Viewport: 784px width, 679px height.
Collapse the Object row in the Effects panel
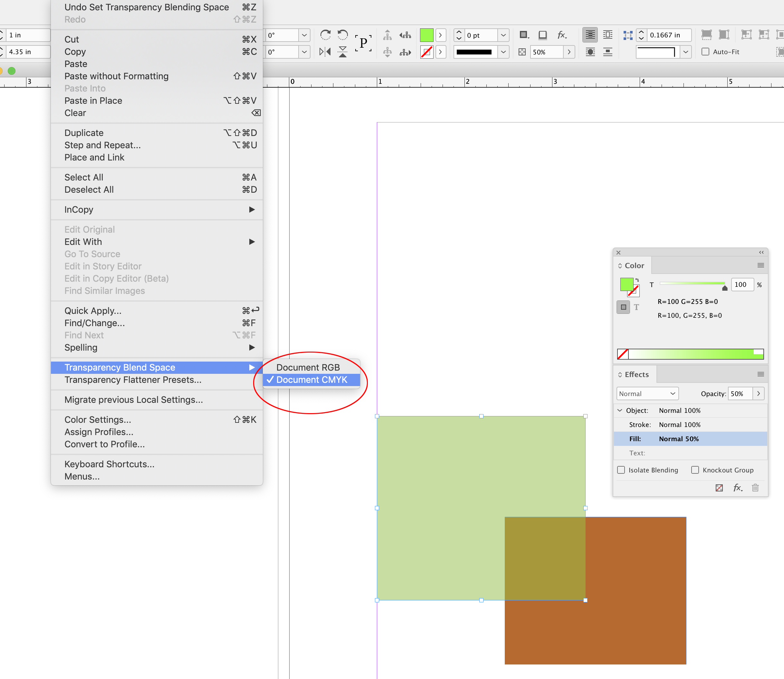pyautogui.click(x=620, y=410)
